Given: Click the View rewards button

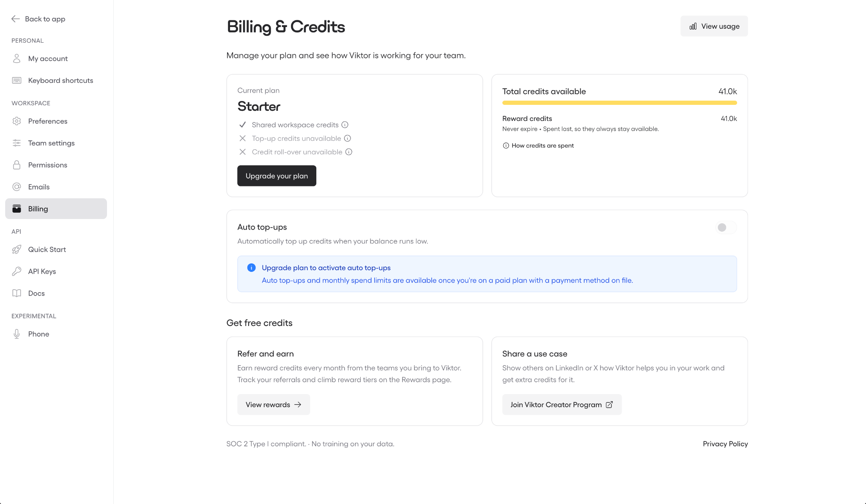Looking at the screenshot, I should tap(274, 405).
